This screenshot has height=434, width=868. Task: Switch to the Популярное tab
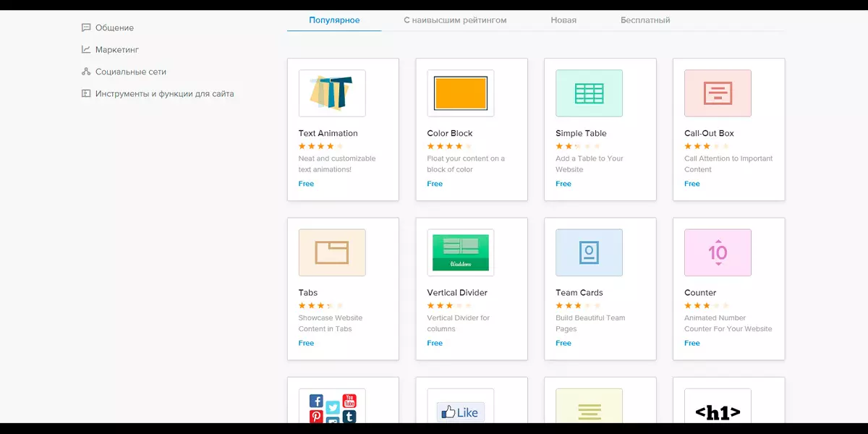(334, 20)
